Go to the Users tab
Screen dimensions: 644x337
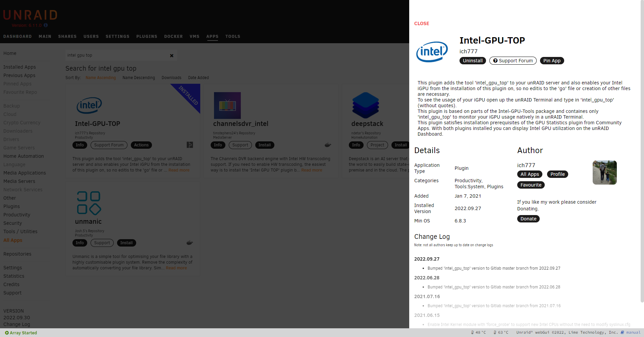91,37
